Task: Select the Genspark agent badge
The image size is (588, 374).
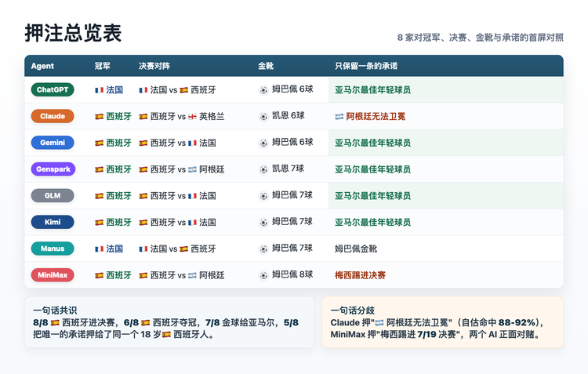Action: (53, 169)
